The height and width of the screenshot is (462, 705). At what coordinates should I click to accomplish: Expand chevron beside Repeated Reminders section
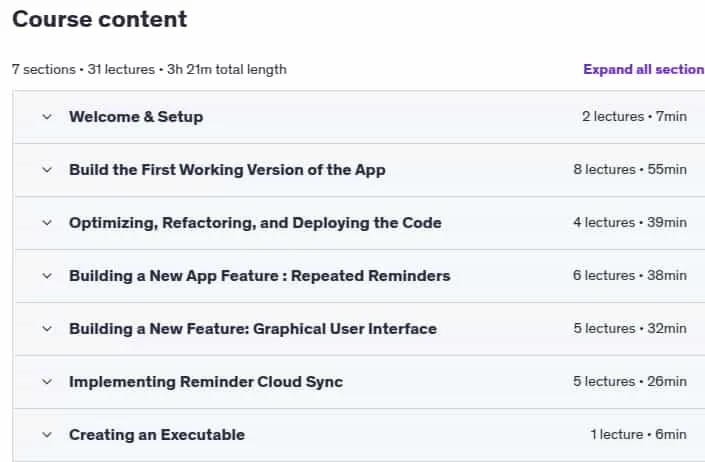point(47,276)
